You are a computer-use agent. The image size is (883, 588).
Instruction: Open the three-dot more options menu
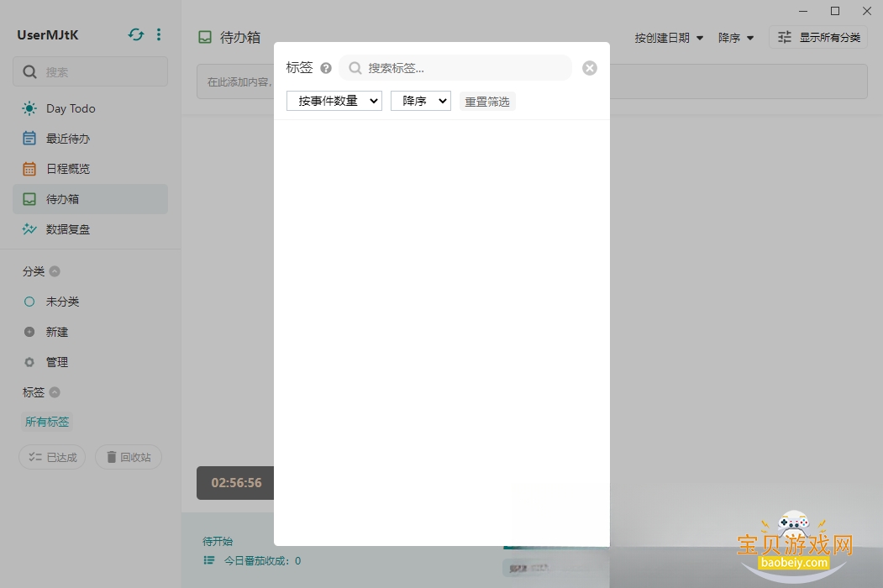[159, 35]
